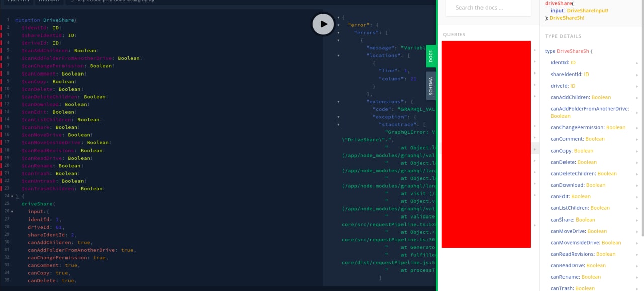Open the DriveShareInput! type link
The height and width of the screenshot is (291, 644).
click(x=588, y=10)
